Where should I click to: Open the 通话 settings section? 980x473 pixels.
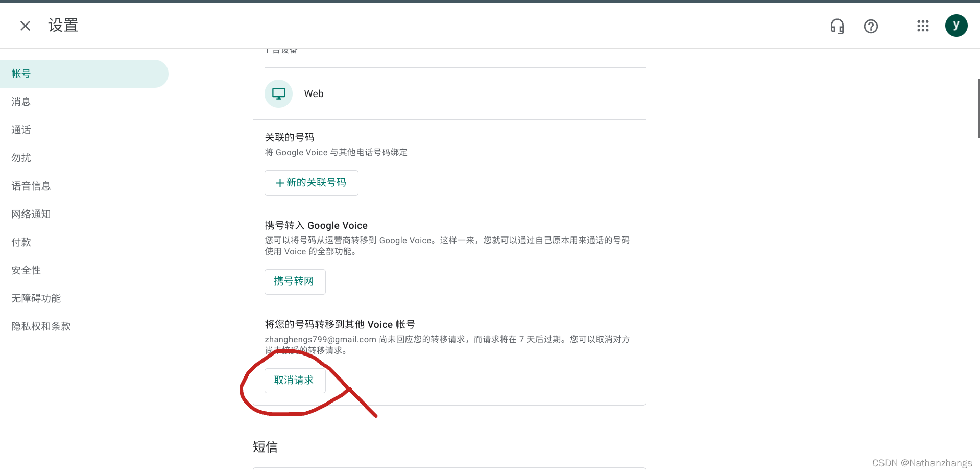84,130
